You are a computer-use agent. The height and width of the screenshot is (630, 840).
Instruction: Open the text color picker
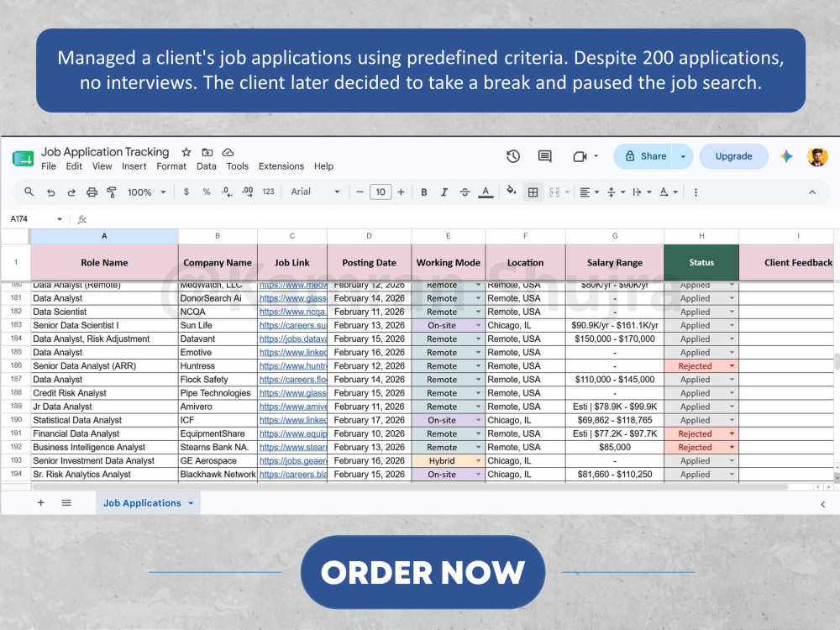coord(486,192)
